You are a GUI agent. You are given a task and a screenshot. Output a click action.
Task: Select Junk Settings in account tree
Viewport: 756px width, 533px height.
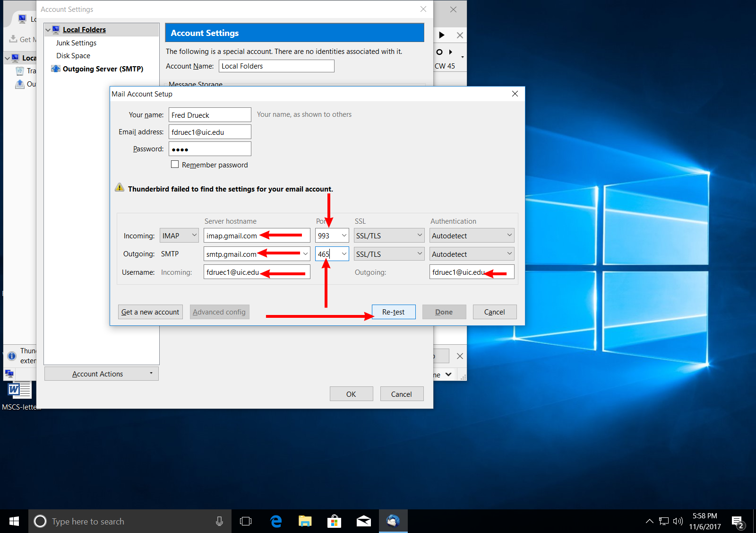point(76,43)
